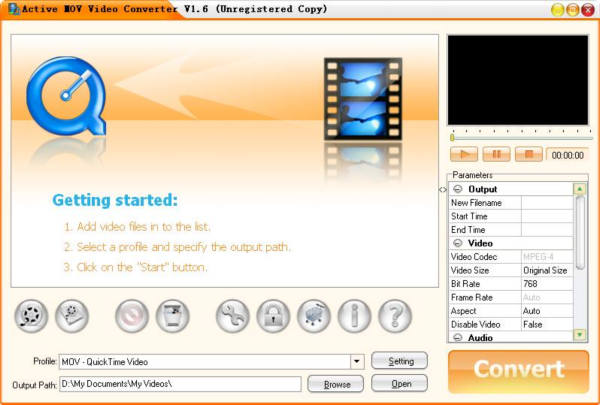This screenshot has width=600, height=405.
Task: Click the Browse button for output path
Action: (x=335, y=384)
